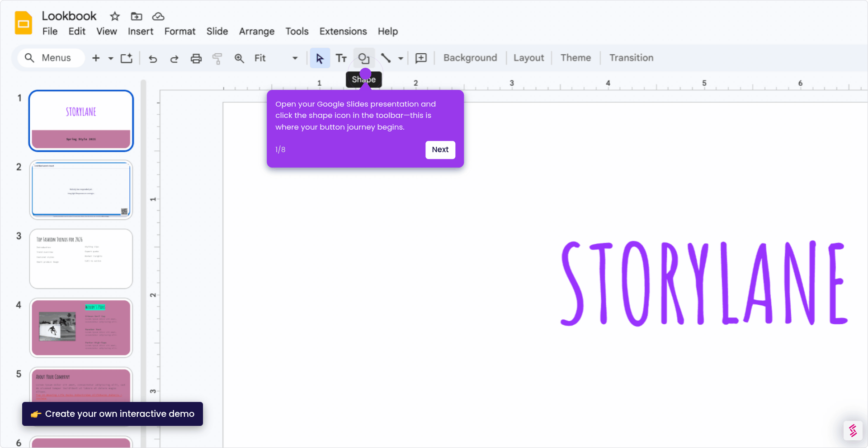
Task: Open the Background options
Action: click(x=470, y=58)
